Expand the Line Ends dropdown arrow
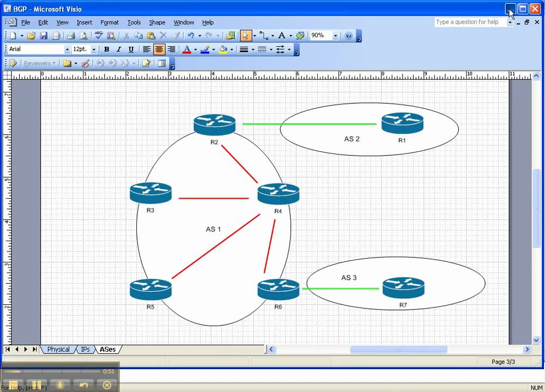 (289, 50)
